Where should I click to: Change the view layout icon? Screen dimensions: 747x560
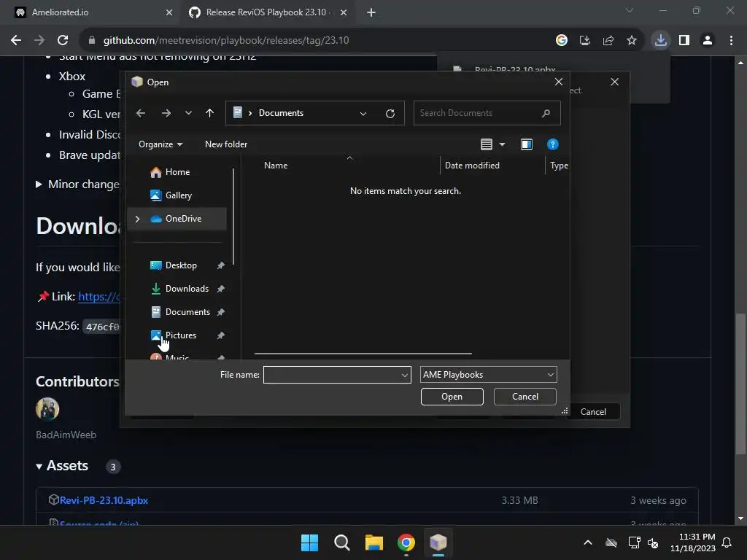pos(487,144)
